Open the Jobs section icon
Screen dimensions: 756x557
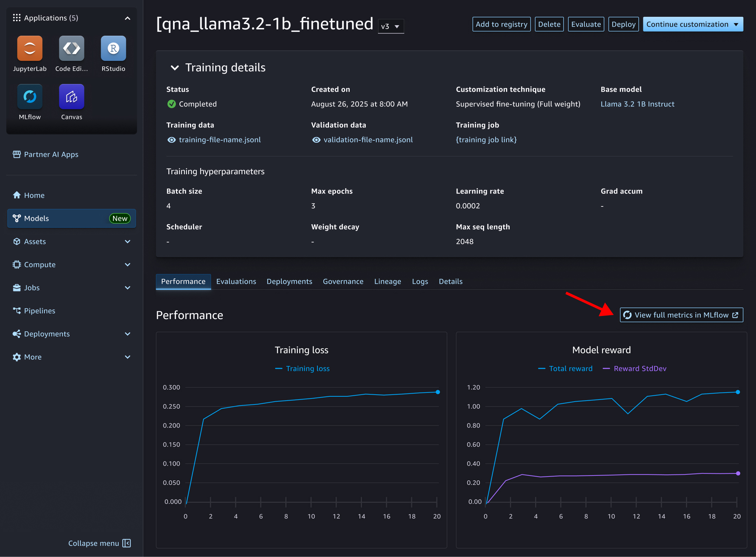pyautogui.click(x=16, y=288)
